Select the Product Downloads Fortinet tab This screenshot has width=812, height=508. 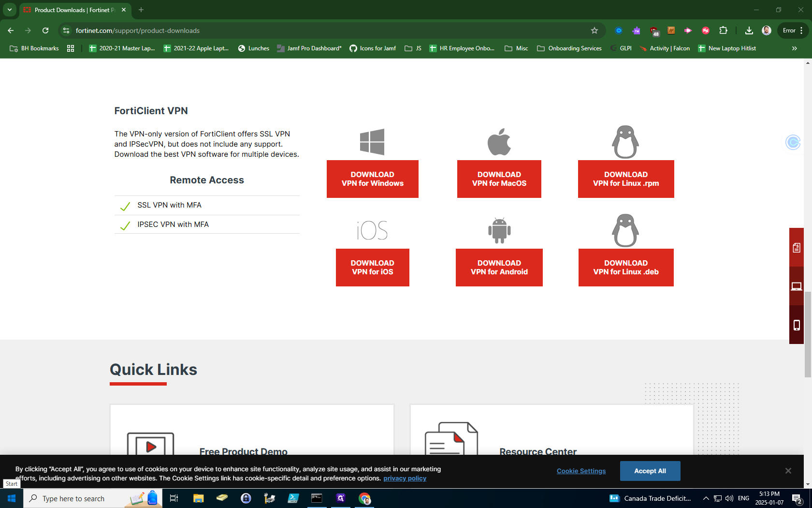(x=75, y=10)
